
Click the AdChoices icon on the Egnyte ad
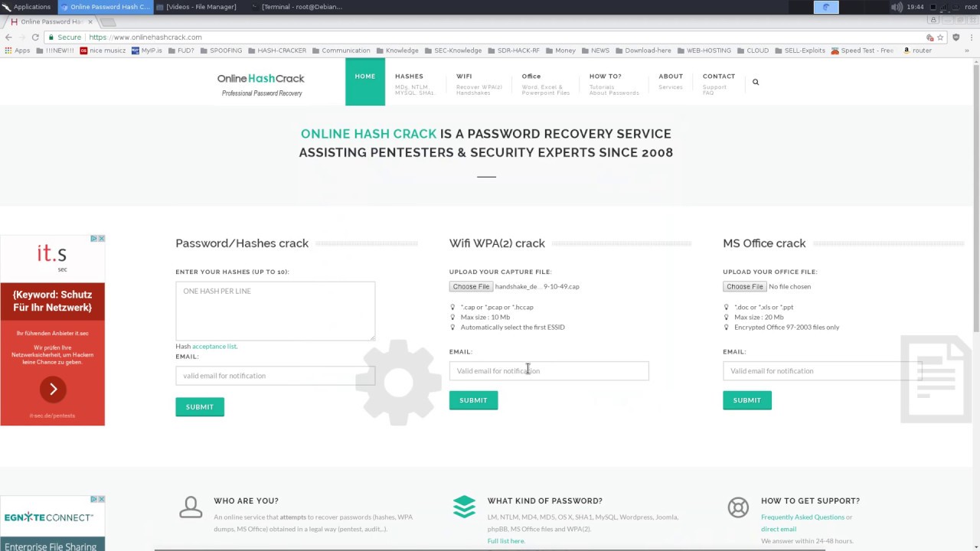(94, 499)
